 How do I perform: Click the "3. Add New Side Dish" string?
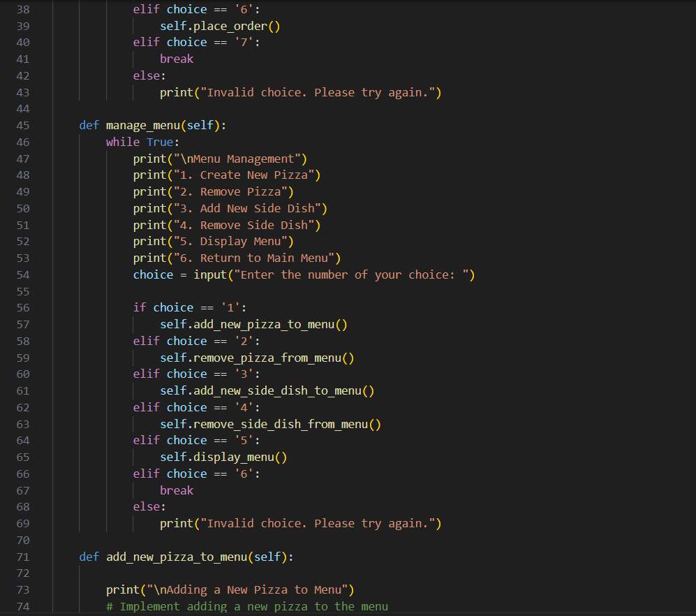(x=247, y=209)
